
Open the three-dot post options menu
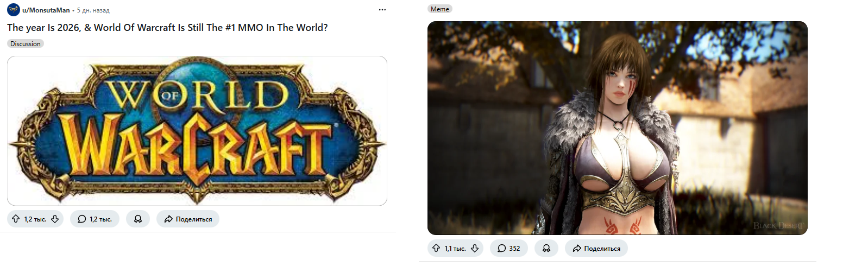[382, 10]
